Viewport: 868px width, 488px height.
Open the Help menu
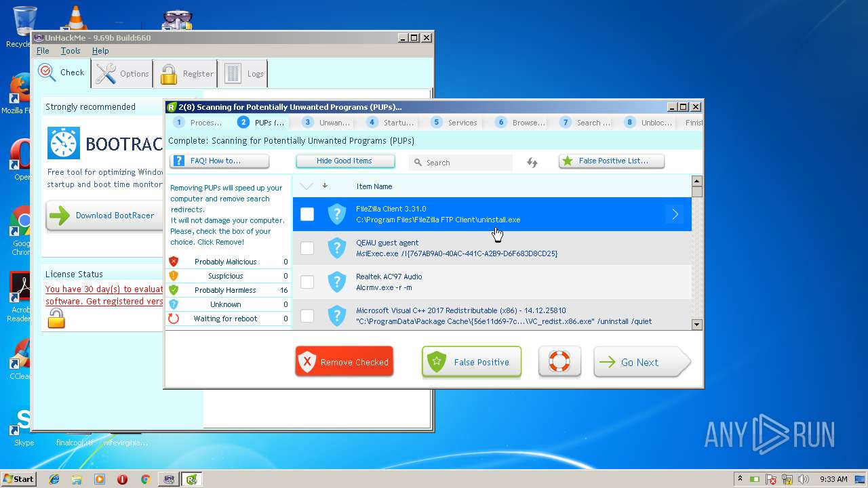point(100,51)
